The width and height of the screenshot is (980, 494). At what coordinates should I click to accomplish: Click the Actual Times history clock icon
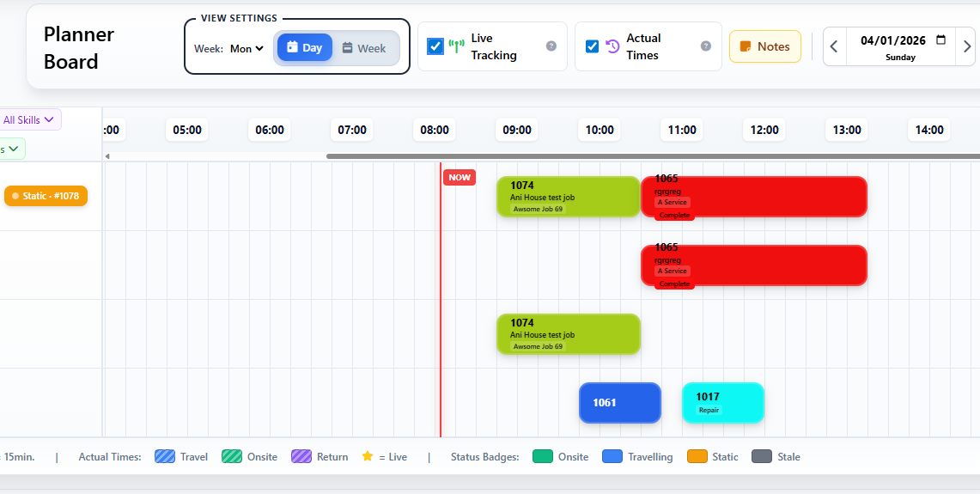pyautogui.click(x=612, y=46)
